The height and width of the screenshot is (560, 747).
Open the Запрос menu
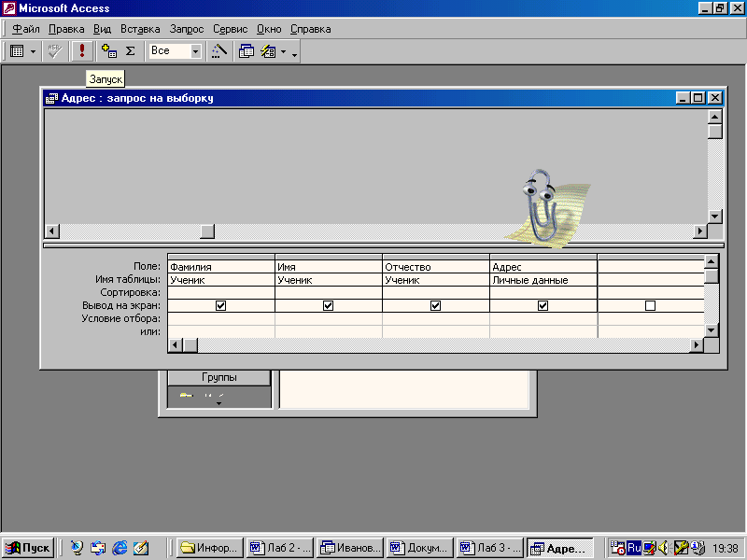click(x=186, y=29)
